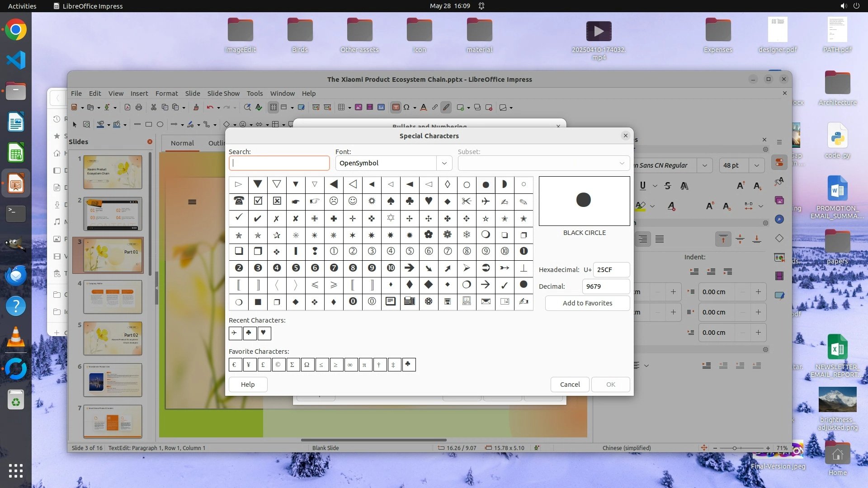Click the Search input field
The image size is (868, 488).
point(279,163)
